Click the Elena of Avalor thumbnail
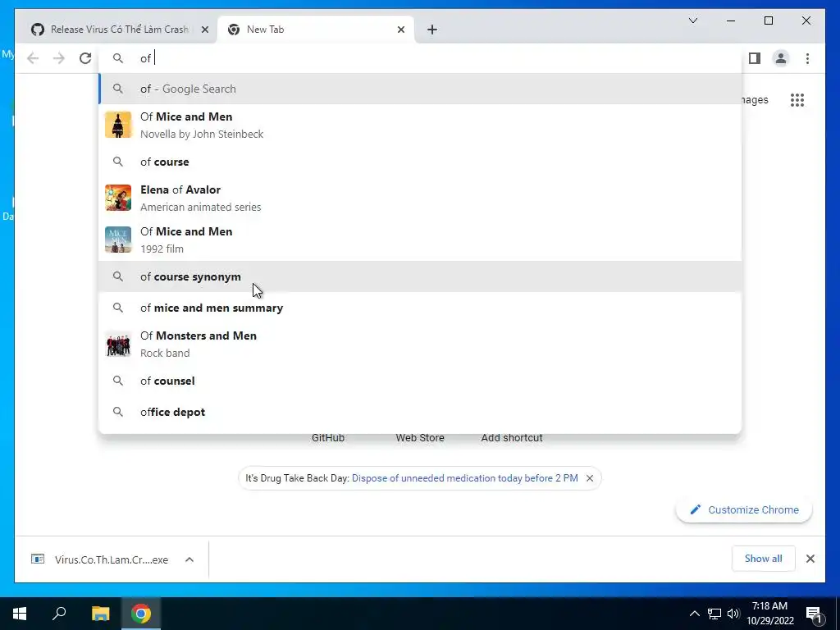Image resolution: width=840 pixels, height=630 pixels. coord(118,198)
